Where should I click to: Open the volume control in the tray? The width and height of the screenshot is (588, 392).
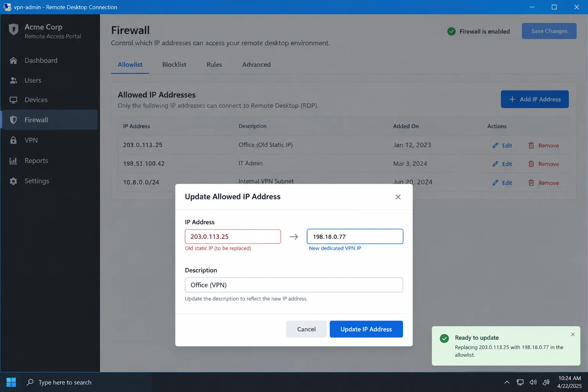533,382
